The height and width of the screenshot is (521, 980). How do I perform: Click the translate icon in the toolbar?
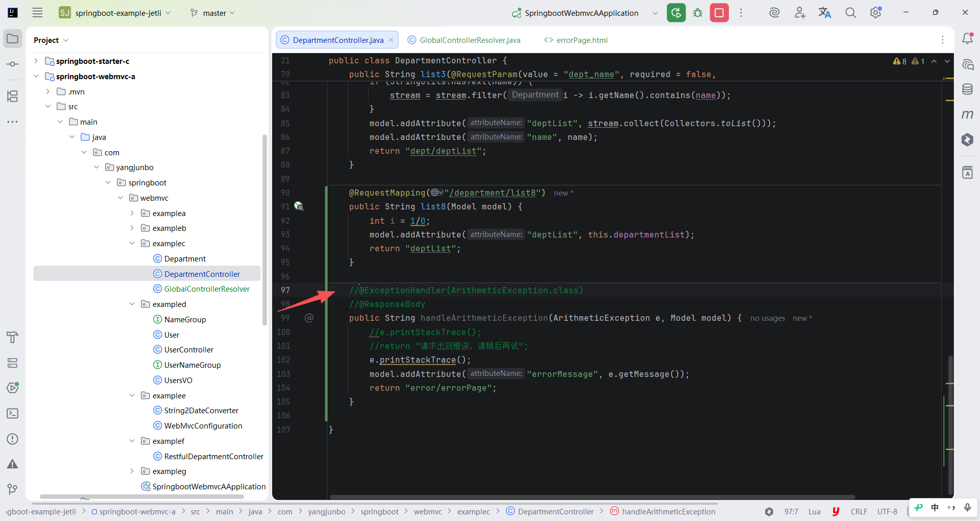pos(825,13)
